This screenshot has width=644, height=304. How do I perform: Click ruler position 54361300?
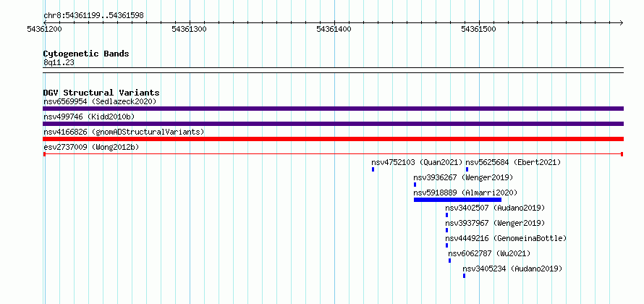190,29
